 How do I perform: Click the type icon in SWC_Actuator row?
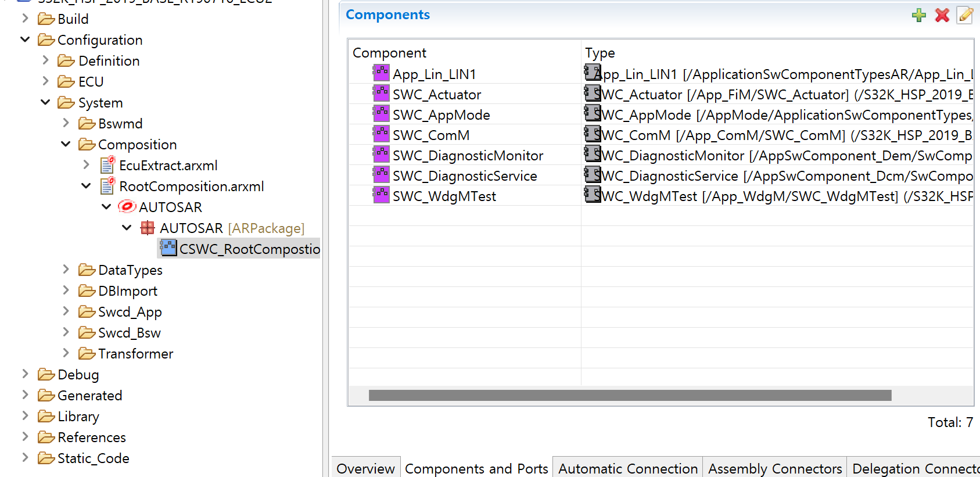[x=593, y=93]
